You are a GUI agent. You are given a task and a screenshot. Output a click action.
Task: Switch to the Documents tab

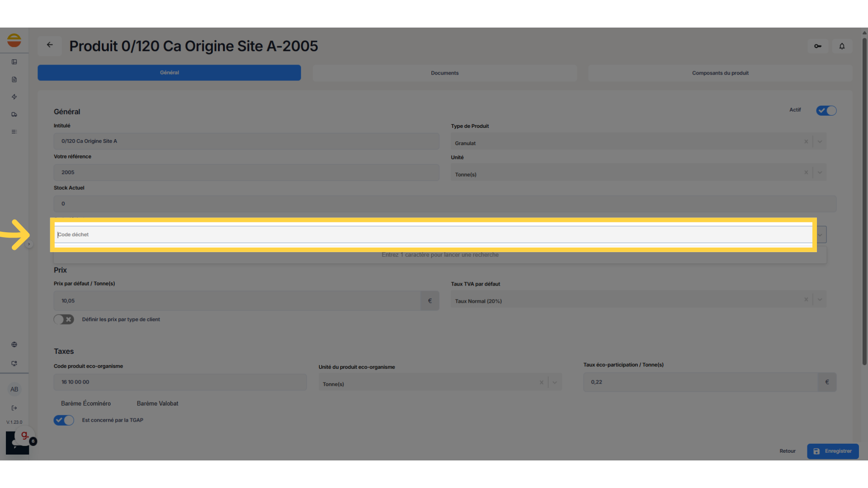tap(444, 73)
